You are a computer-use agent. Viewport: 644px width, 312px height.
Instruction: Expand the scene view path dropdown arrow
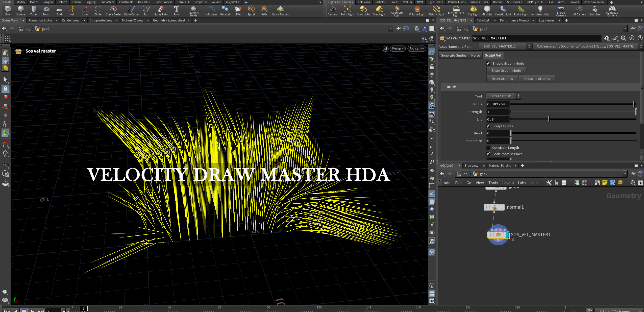(x=391, y=29)
